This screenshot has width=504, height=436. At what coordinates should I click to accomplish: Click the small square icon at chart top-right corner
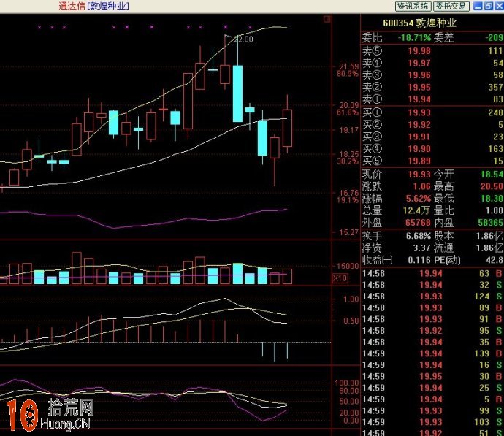tap(327, 19)
